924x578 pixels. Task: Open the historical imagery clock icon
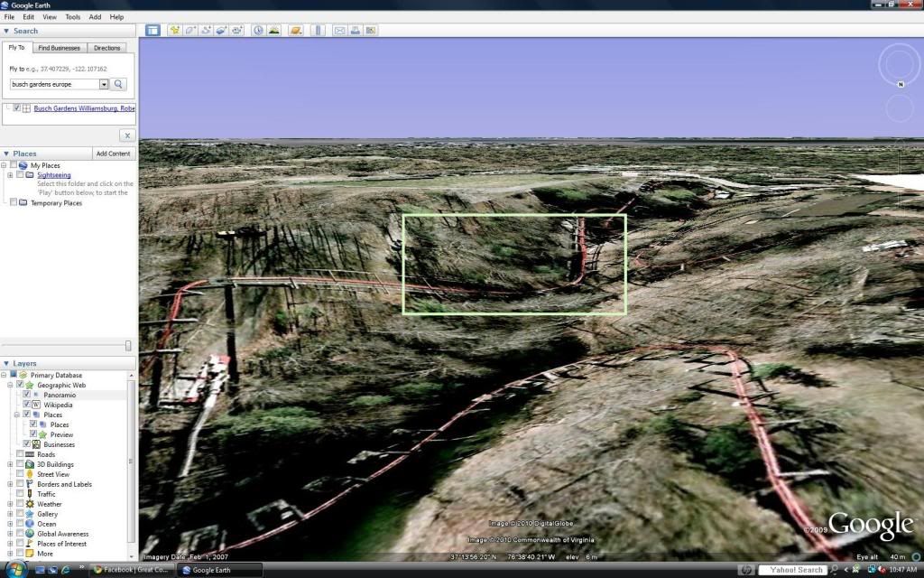258,30
